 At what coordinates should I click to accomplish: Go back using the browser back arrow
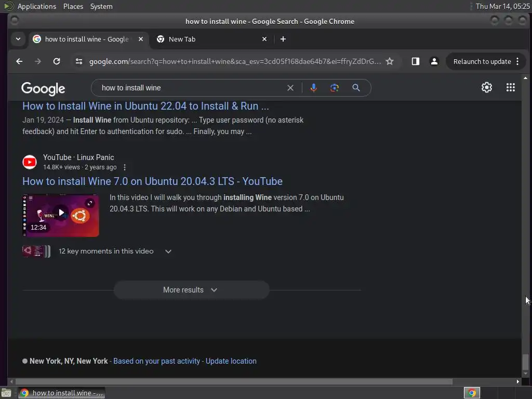(19, 61)
